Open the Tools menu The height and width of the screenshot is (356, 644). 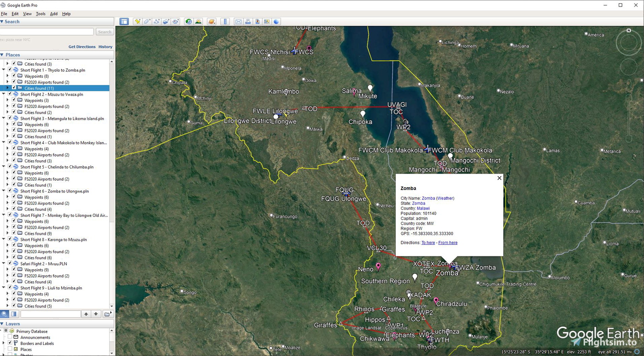[x=40, y=14]
